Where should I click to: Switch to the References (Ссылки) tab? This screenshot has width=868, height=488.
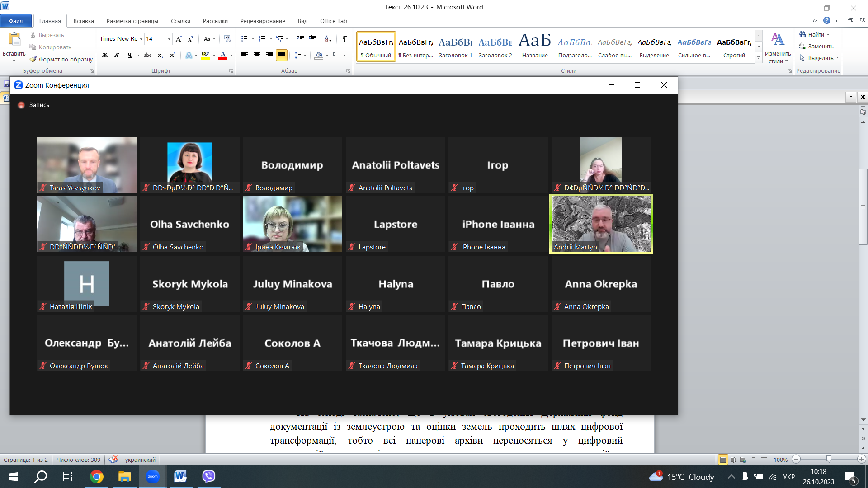pos(180,21)
